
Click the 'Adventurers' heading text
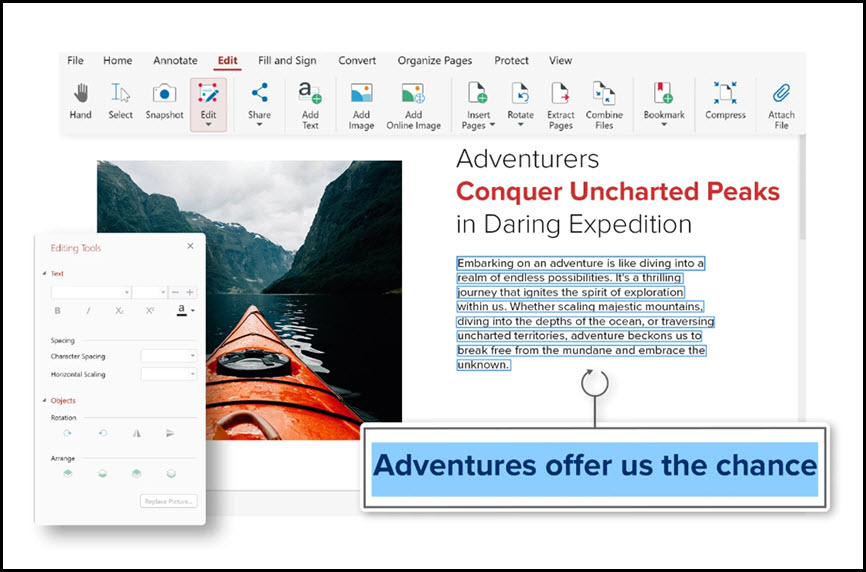527,159
